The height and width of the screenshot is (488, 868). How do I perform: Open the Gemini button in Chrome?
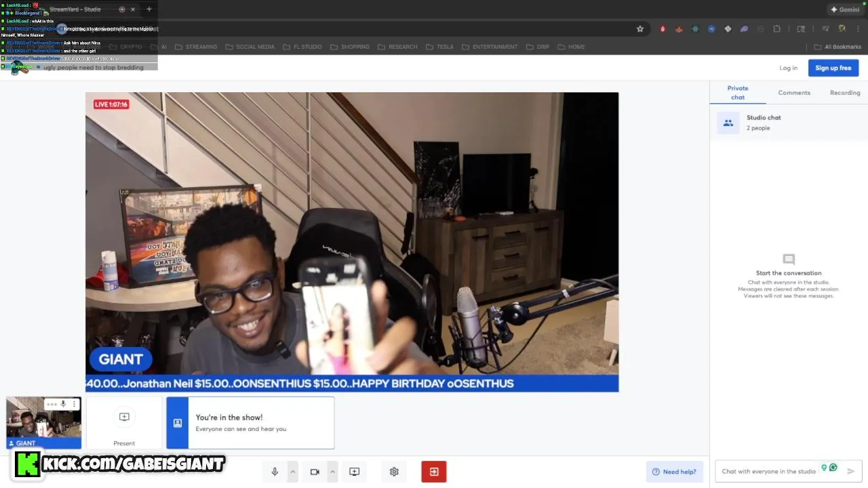(845, 9)
